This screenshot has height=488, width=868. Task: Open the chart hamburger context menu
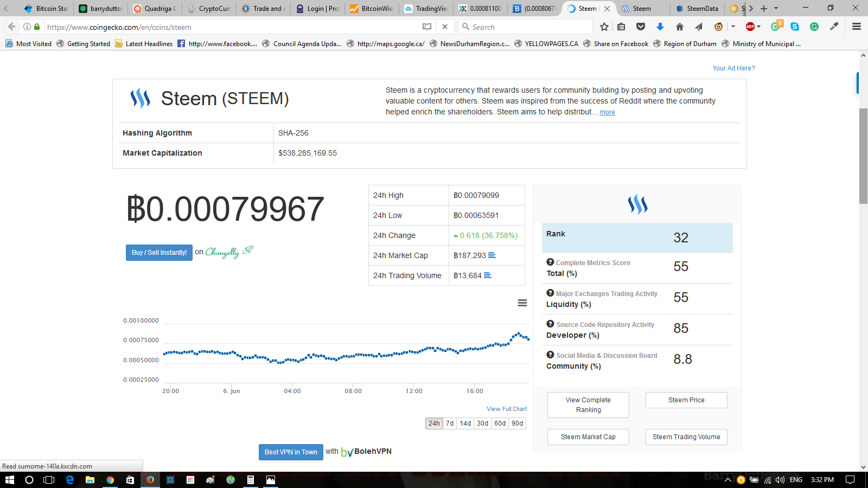[522, 303]
